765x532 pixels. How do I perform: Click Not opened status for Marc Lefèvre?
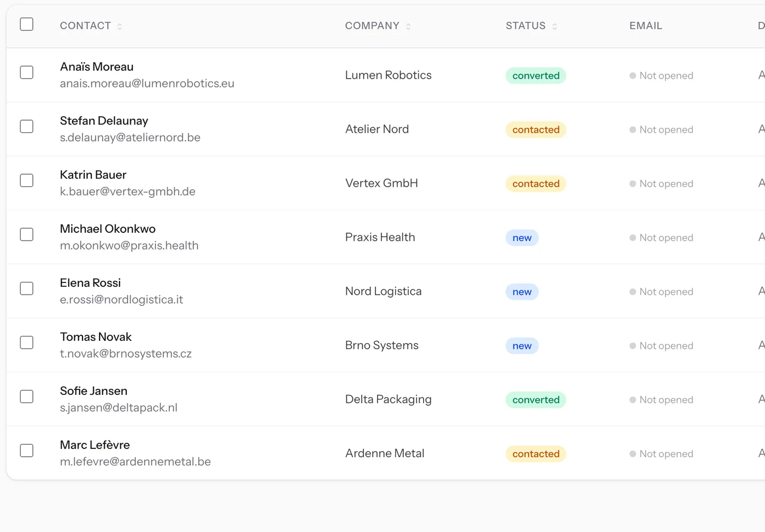point(661,454)
